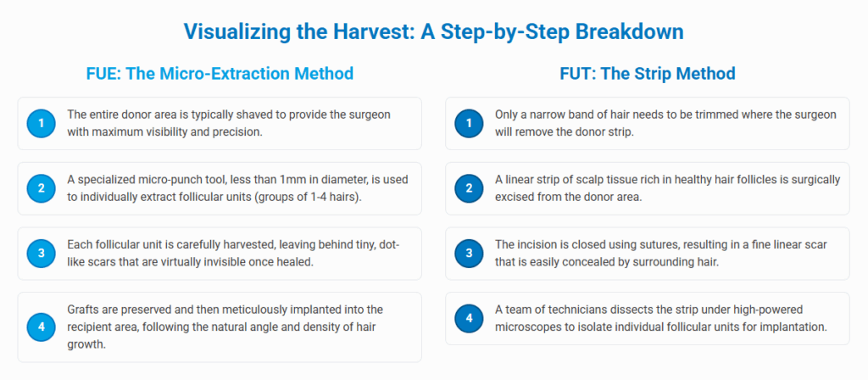Select the narrow band of hair card
The width and height of the screenshot is (868, 380).
point(647,124)
